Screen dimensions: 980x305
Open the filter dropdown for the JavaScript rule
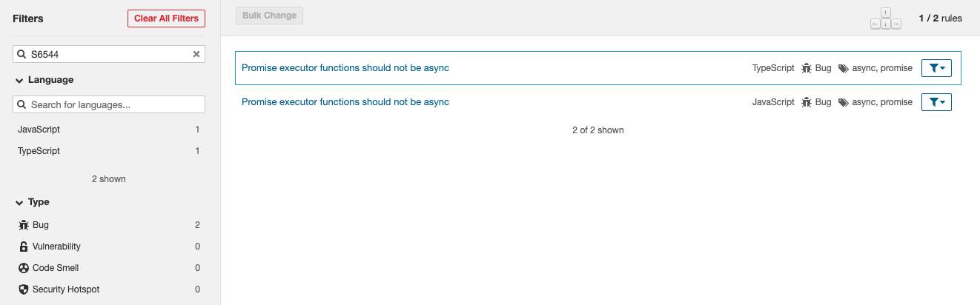936,102
